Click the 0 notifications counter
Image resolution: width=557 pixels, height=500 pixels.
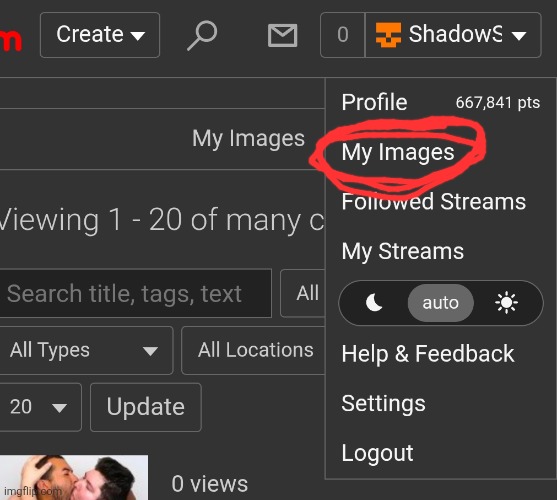tap(342, 35)
